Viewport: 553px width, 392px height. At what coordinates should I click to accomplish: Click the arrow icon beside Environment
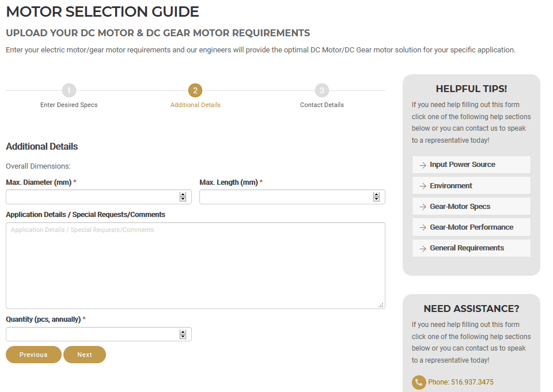click(423, 185)
